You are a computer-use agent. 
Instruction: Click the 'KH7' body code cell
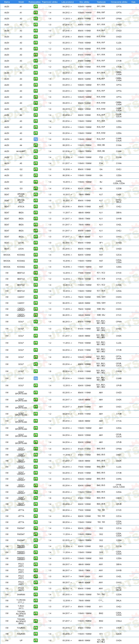tap(101, 207)
